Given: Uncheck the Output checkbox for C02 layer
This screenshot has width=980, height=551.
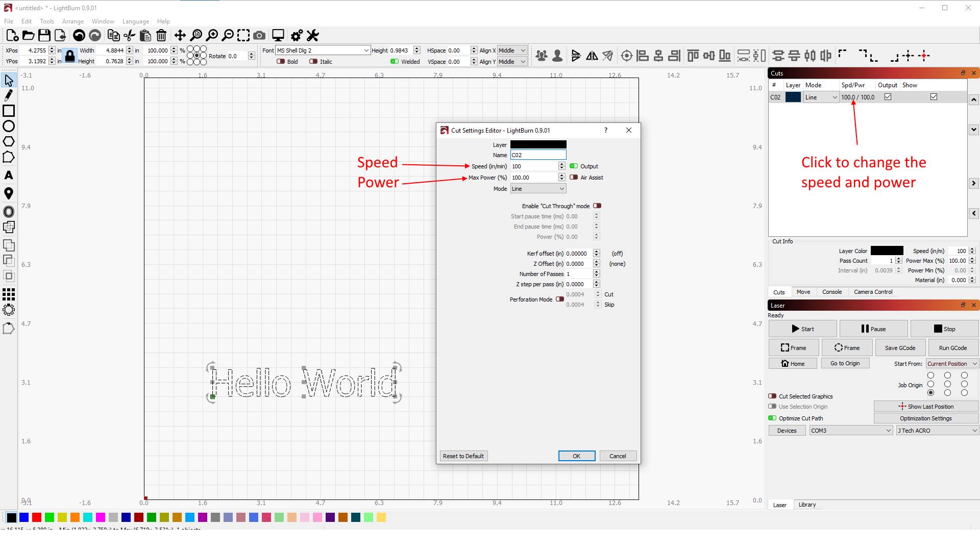Looking at the screenshot, I should coord(888,97).
